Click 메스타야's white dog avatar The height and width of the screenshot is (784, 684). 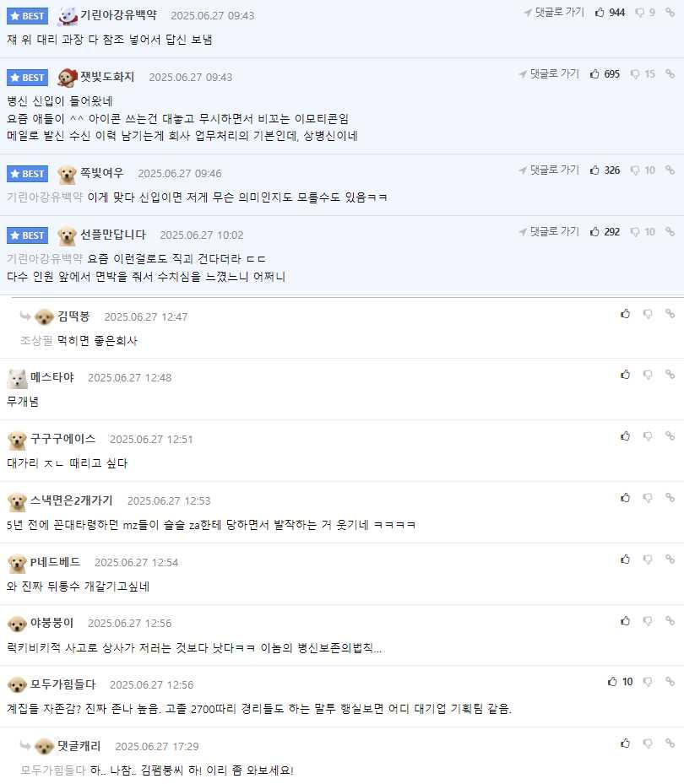coord(17,378)
